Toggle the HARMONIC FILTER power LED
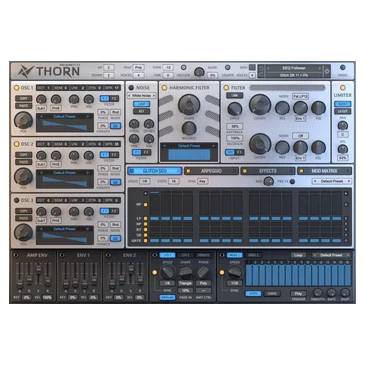Image resolution: width=365 pixels, height=365 pixels. tap(164, 88)
